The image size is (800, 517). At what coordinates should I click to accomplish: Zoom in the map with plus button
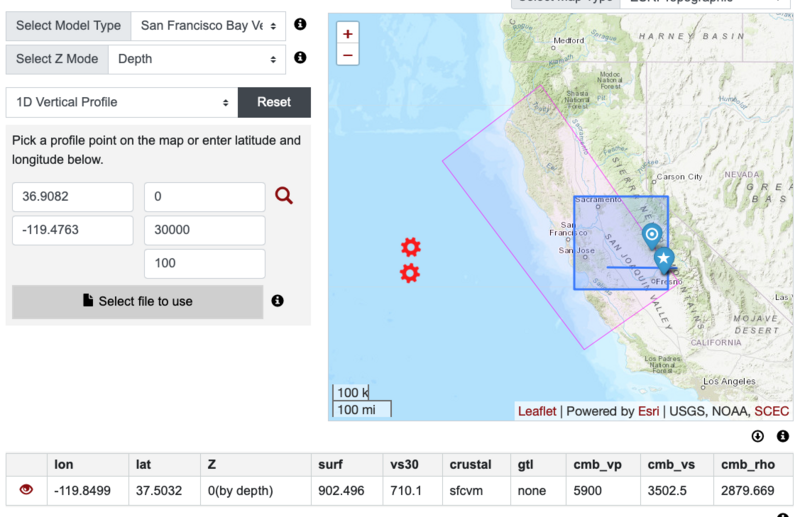pyautogui.click(x=348, y=34)
